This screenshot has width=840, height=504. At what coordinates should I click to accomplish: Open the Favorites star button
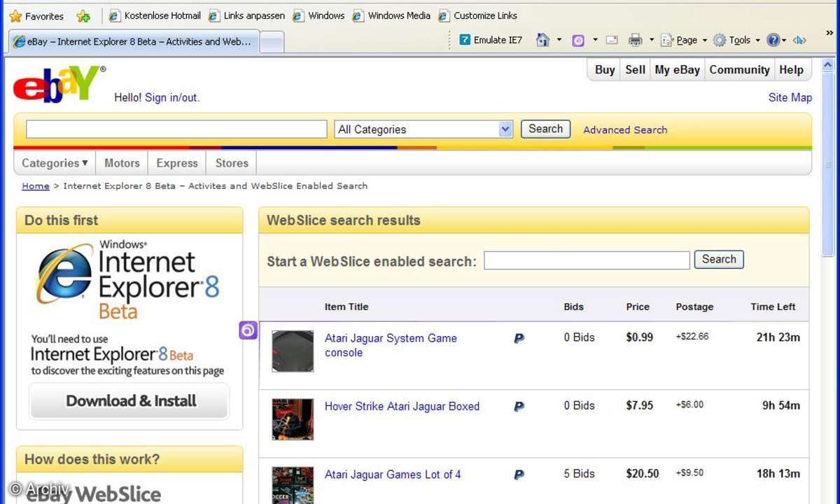click(36, 15)
